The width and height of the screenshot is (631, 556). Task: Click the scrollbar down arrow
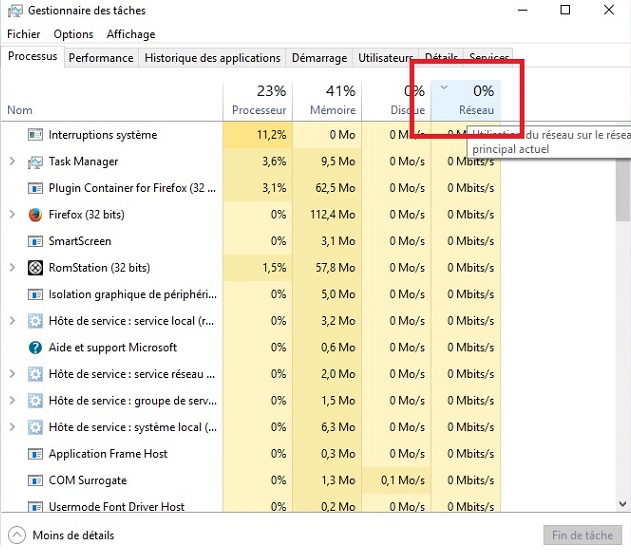(623, 504)
